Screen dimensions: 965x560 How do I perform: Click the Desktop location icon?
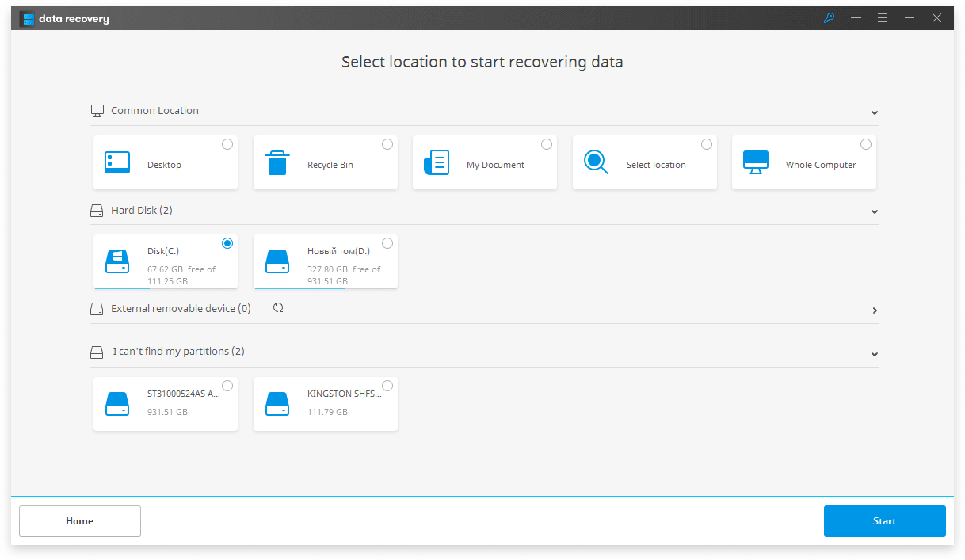click(117, 162)
